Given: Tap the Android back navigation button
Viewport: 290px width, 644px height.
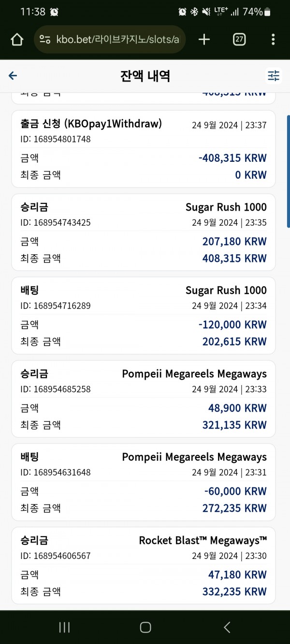Looking at the screenshot, I should pos(227,627).
